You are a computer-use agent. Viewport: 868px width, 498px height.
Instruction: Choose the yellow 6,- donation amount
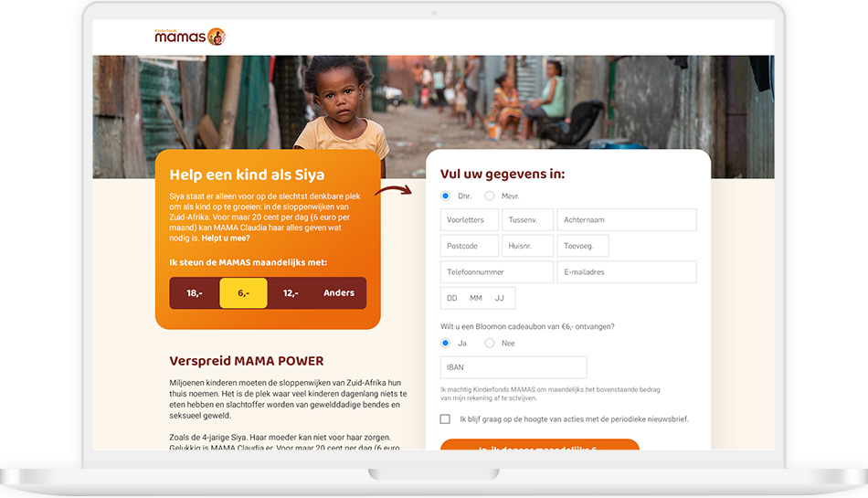[244, 293]
